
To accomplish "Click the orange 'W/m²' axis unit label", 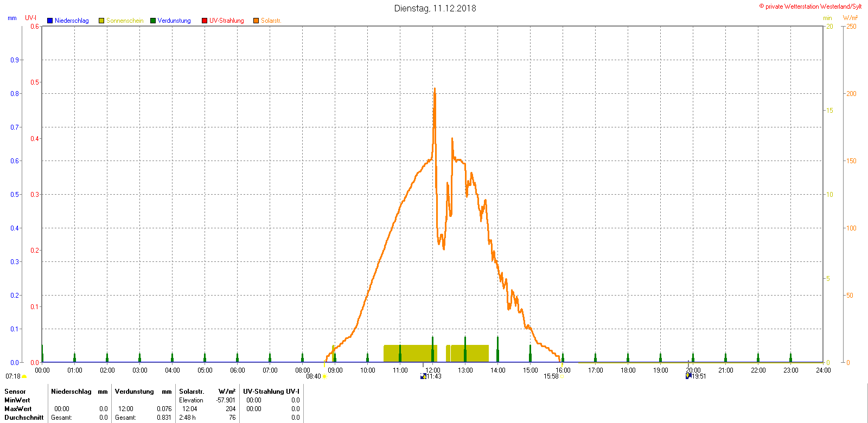I will [x=851, y=18].
